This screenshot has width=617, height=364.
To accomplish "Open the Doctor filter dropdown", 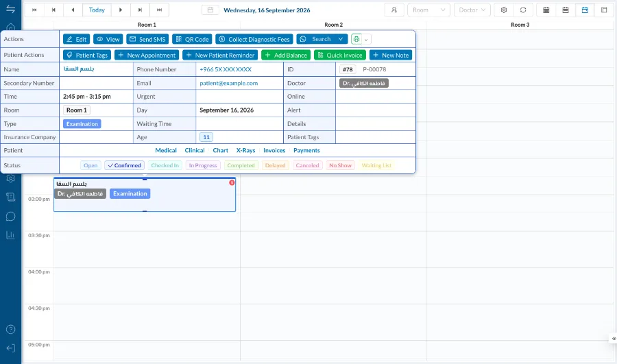I will pyautogui.click(x=472, y=10).
